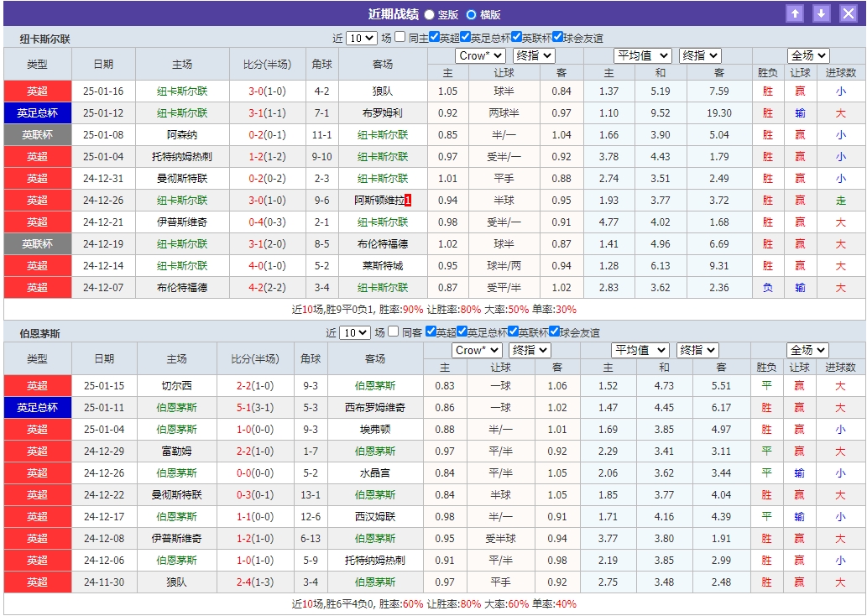This screenshot has height=616, width=867.
Task: Enable the 同主 checkbox for 纽卡斯尔联
Action: 399,35
